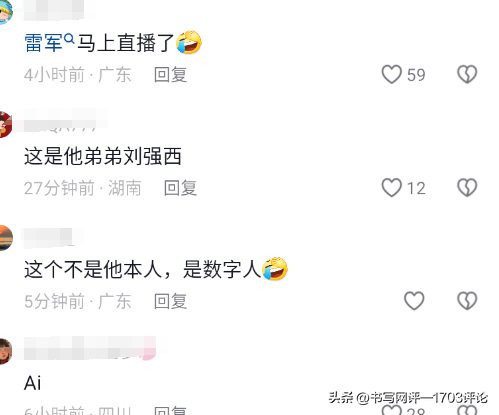499x415 pixels.
Task: Open sunset avatar of the 数字人 commenter
Action: [6, 238]
